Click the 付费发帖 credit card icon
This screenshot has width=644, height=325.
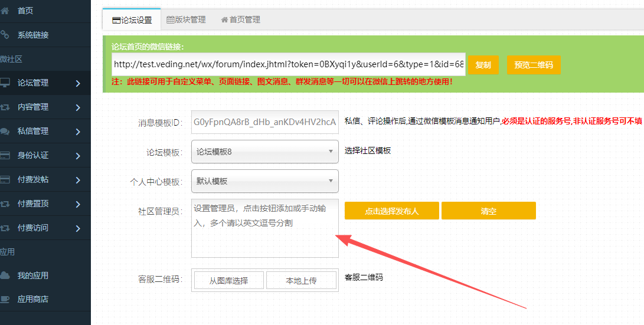point(5,179)
